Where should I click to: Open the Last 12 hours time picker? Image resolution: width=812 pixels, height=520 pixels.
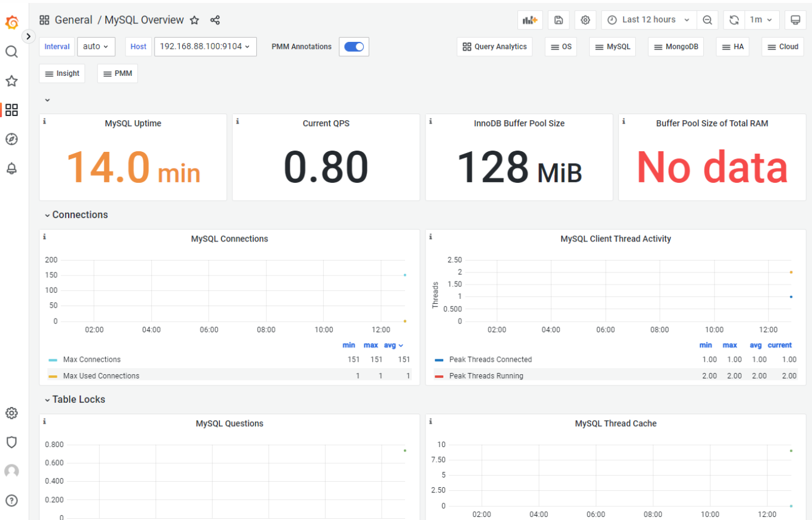coord(649,20)
